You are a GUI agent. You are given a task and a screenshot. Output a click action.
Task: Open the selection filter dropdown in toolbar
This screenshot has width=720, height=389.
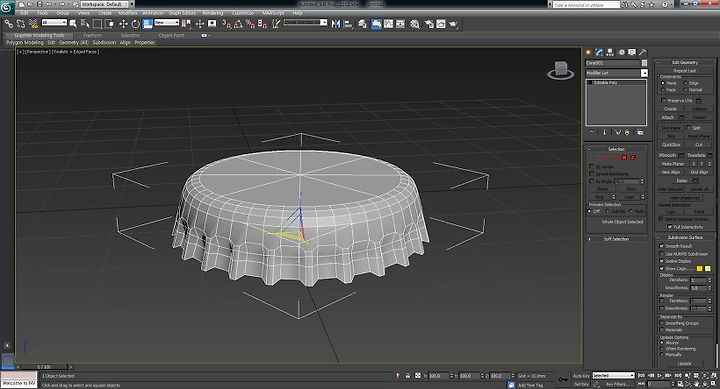54,23
